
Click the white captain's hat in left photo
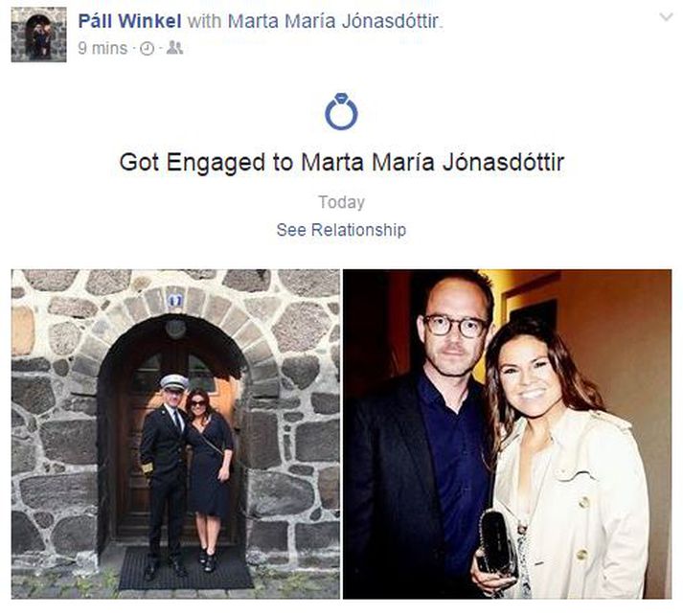173,381
